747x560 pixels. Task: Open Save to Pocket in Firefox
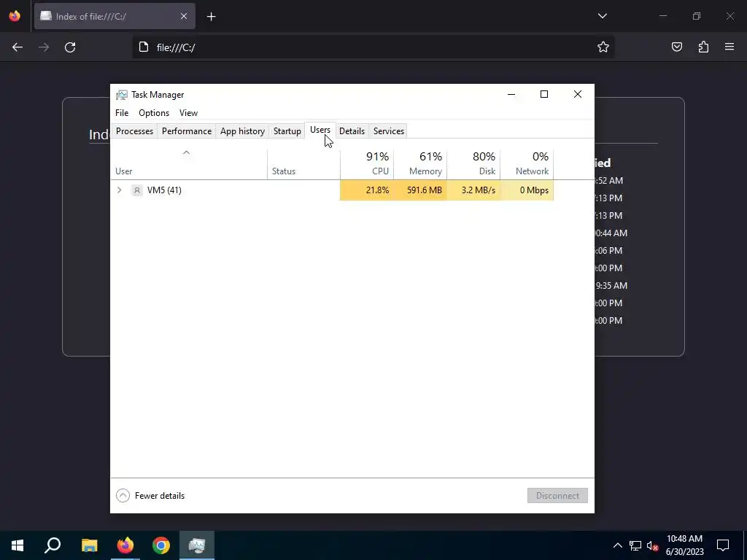tap(676, 47)
